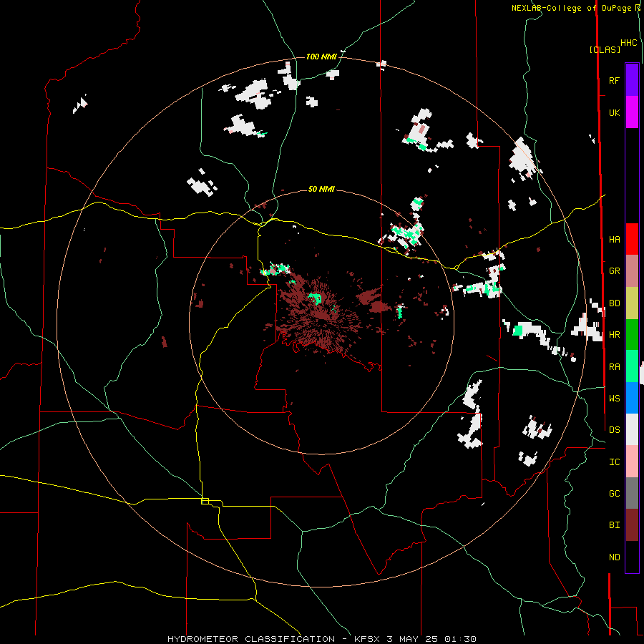Click the HR legend label

tap(614, 335)
